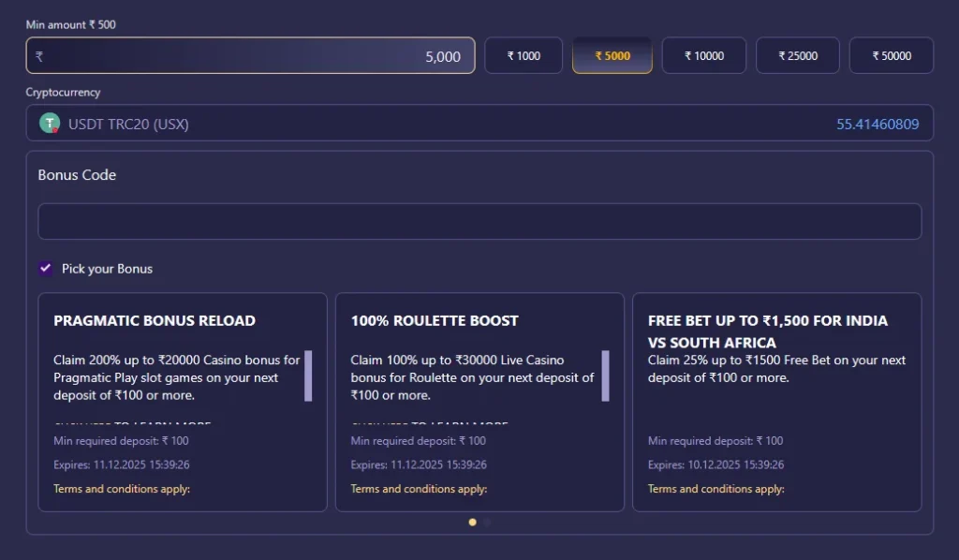
Task: Click the Roulette Boost description scrollbar
Action: pyautogui.click(x=605, y=376)
